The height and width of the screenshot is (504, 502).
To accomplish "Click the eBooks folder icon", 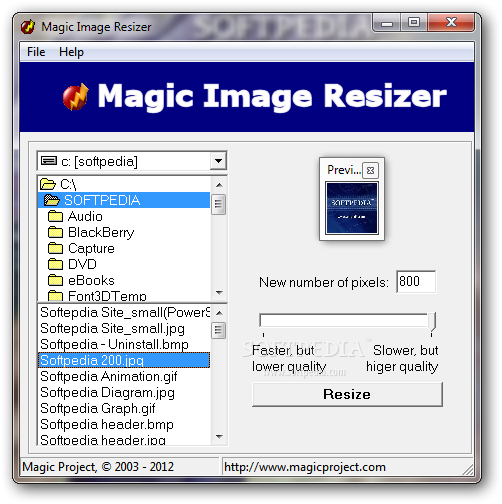I will (x=55, y=280).
